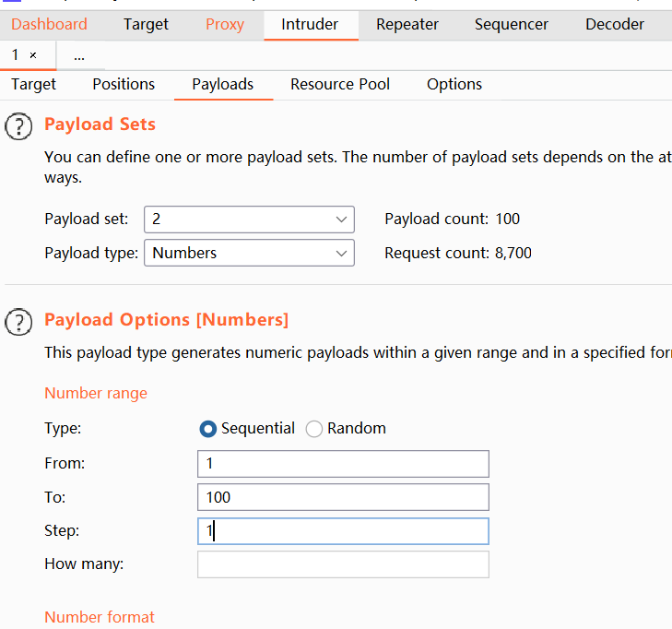Open the Intruder Options sub-tab
The width and height of the screenshot is (672, 629).
pyautogui.click(x=454, y=84)
